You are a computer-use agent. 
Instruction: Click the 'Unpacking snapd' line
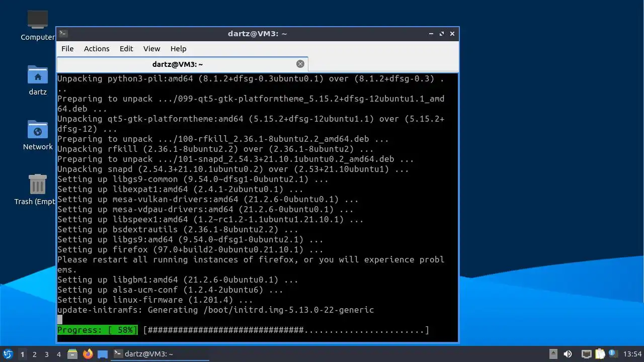(x=233, y=169)
